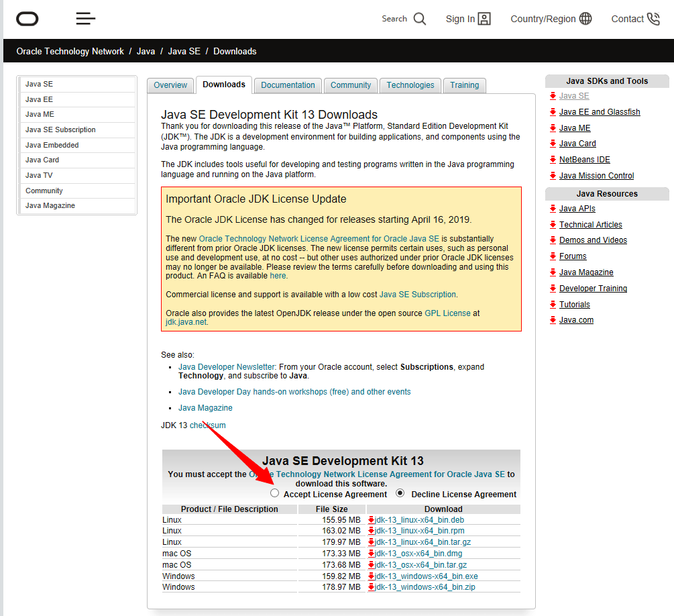Viewport: 674px width, 616px height.
Task: Click download arrow icon beside jdk-13_windows-x64_bin.exe
Action: tap(371, 576)
